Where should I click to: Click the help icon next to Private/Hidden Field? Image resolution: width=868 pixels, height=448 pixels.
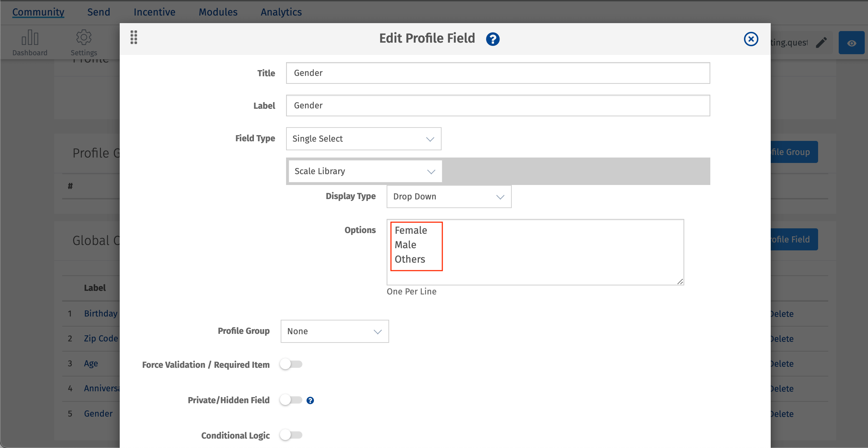310,400
